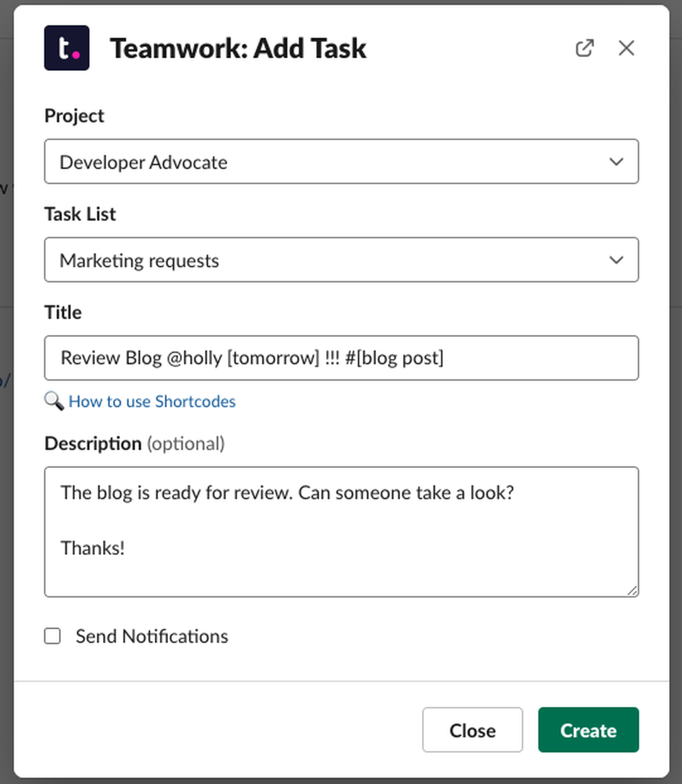Click the Teamwork: Add Task heading
The height and width of the screenshot is (784, 682).
tap(238, 48)
